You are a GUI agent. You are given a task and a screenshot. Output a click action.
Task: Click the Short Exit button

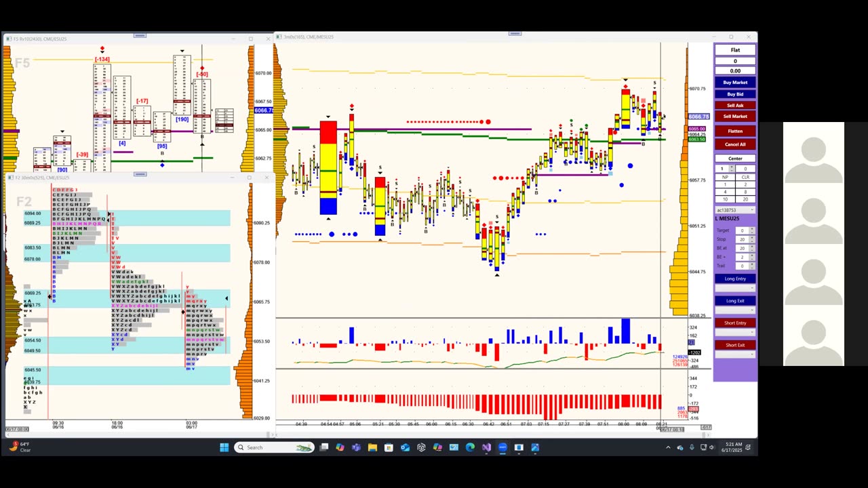[735, 345]
